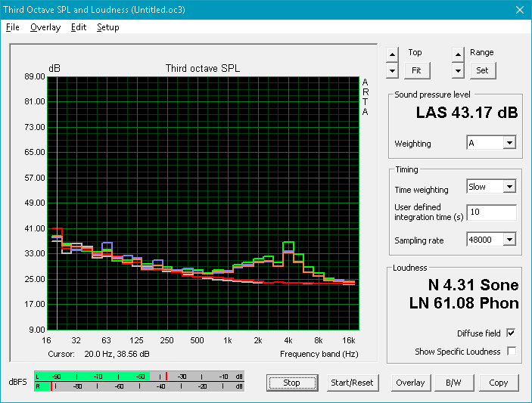
Task: Click the LAS 43.17 dB reading
Action: click(466, 113)
